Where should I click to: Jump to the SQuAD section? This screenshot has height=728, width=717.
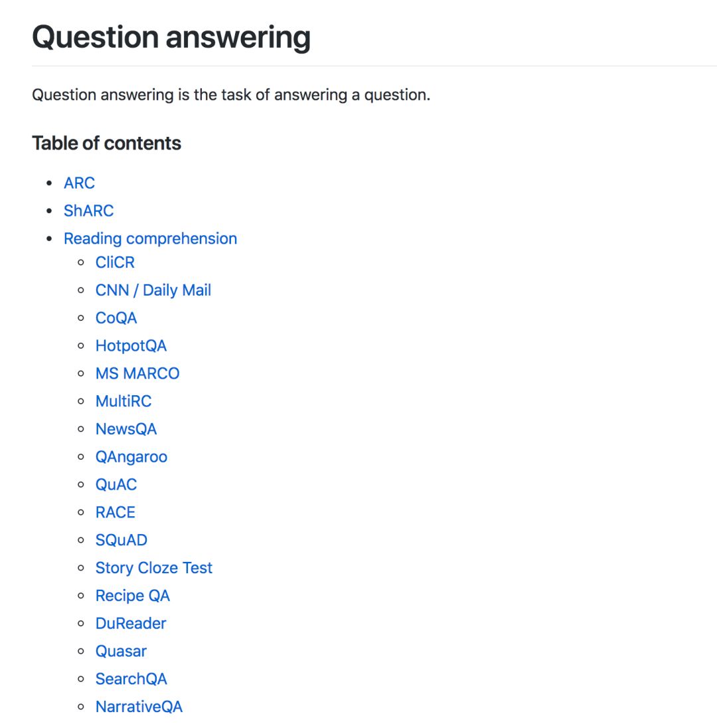pos(121,540)
